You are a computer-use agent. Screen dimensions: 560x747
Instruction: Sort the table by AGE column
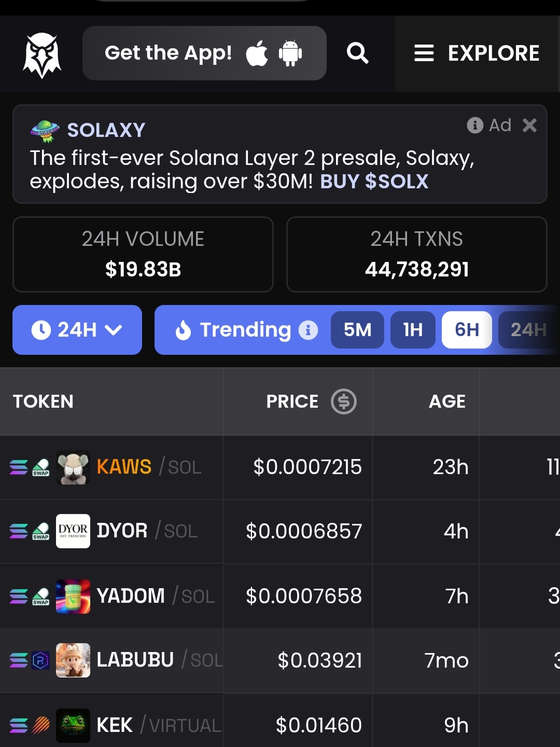(447, 402)
